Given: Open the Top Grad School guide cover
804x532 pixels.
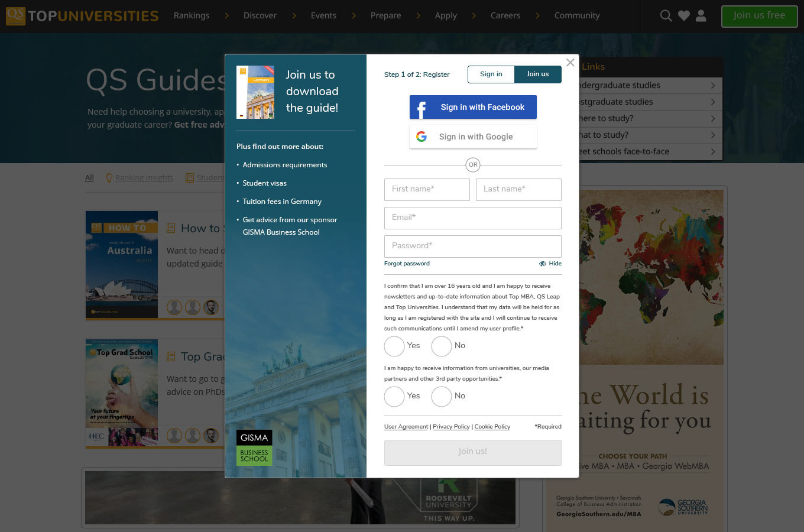Looking at the screenshot, I should (x=122, y=392).
